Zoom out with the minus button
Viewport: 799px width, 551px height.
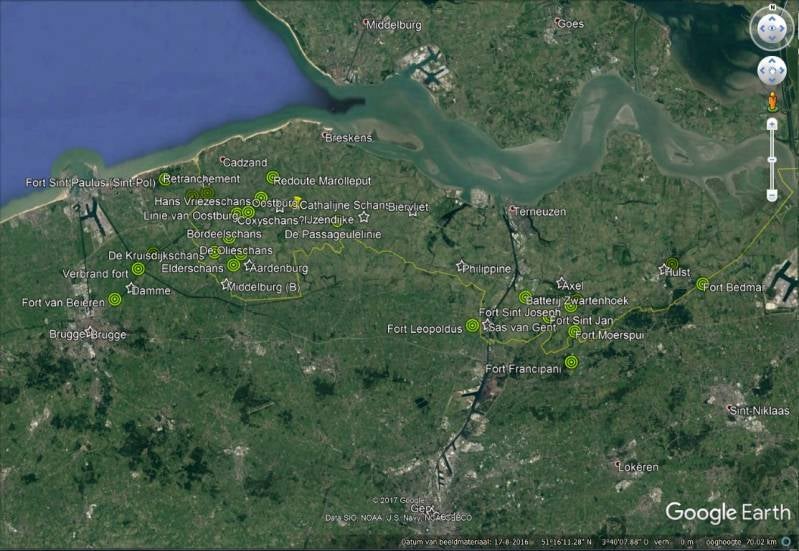[773, 195]
